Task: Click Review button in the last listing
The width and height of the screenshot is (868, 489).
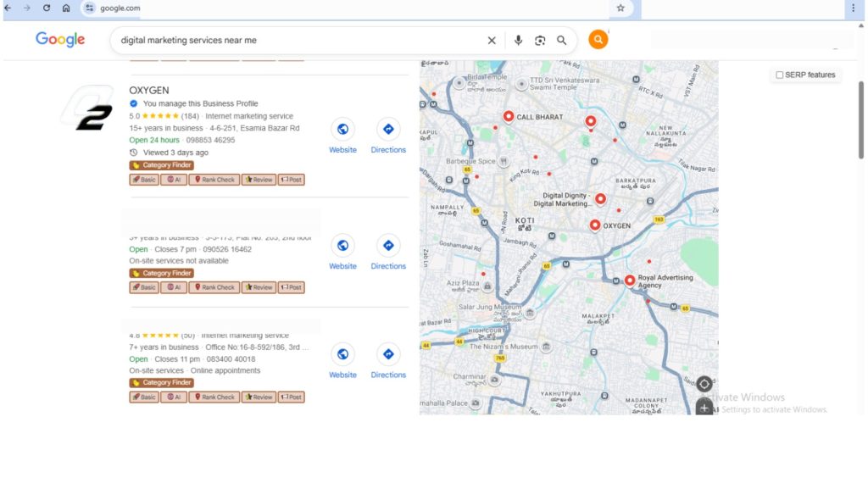Action: coord(258,397)
